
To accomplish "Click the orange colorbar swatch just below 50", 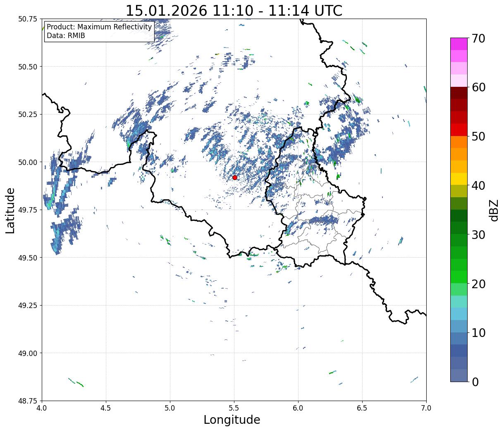I will click(x=459, y=142).
